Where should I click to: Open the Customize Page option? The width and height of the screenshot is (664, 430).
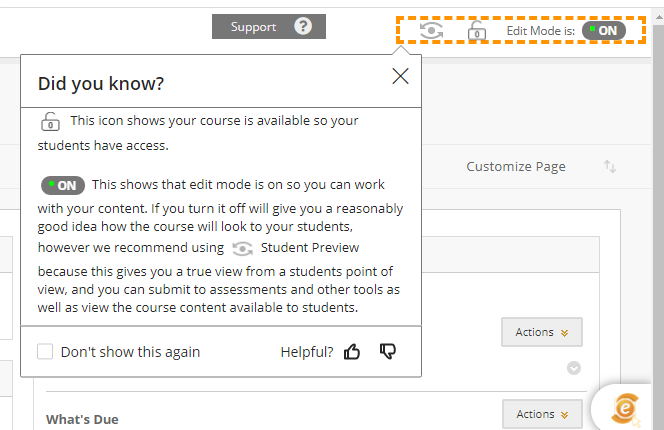(x=516, y=167)
